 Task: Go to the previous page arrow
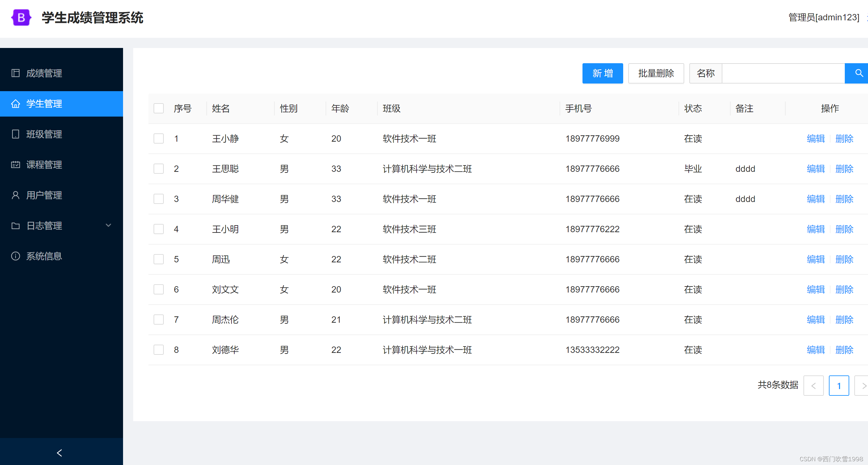click(813, 386)
